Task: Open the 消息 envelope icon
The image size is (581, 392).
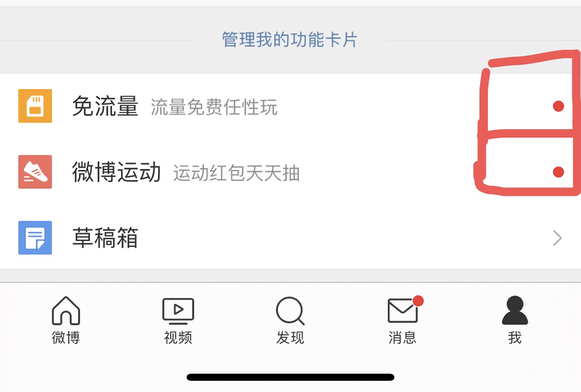Action: [404, 310]
